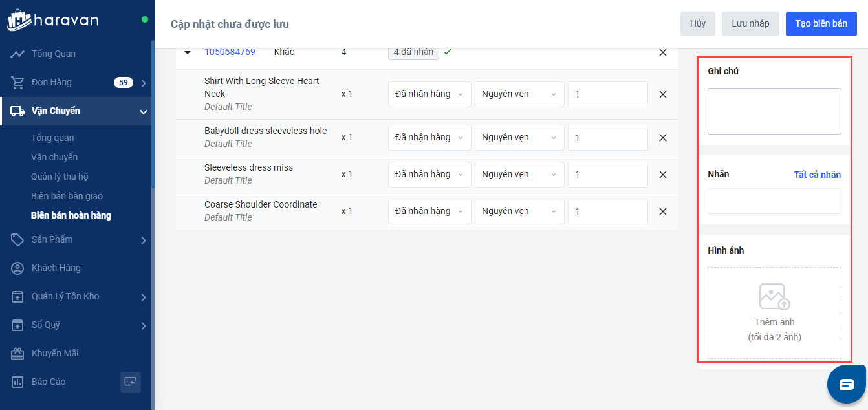The height and width of the screenshot is (410, 868).
Task: Click the sidebar collapse icon near Báo Cáo
Action: 131,382
